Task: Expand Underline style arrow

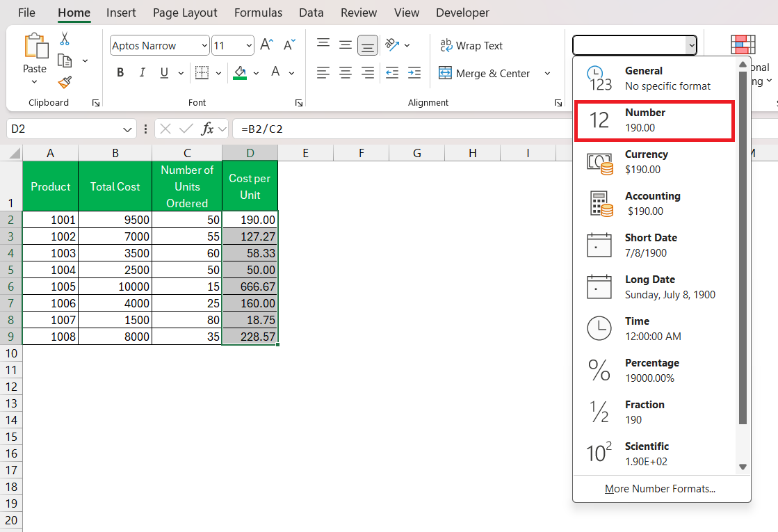Action: click(181, 73)
